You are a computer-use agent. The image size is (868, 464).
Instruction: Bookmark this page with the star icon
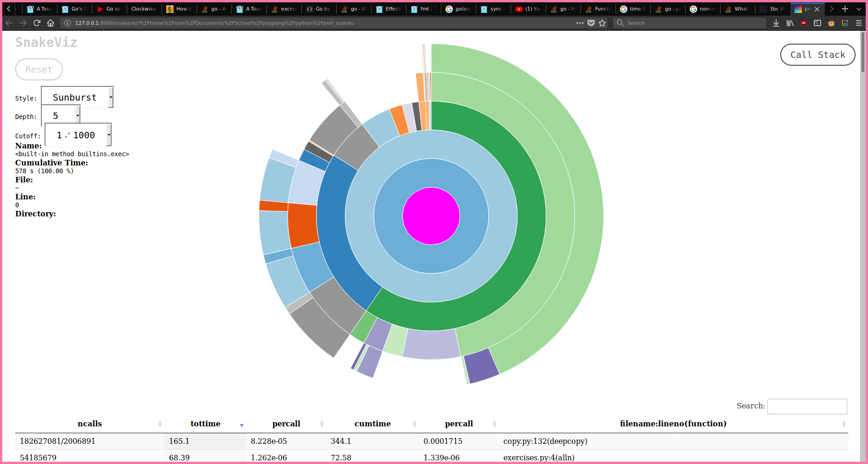tap(602, 23)
